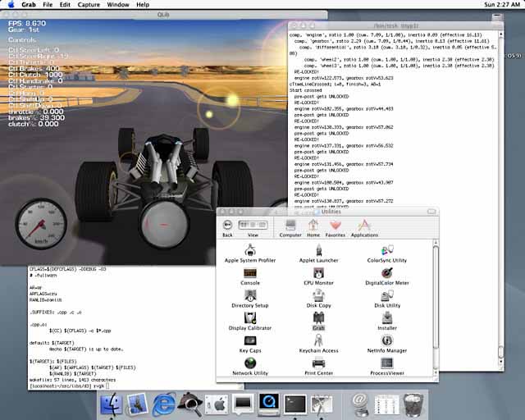This screenshot has height=420, width=525.
Task: Open Apple System Profiler in Utilities
Action: [250, 249]
